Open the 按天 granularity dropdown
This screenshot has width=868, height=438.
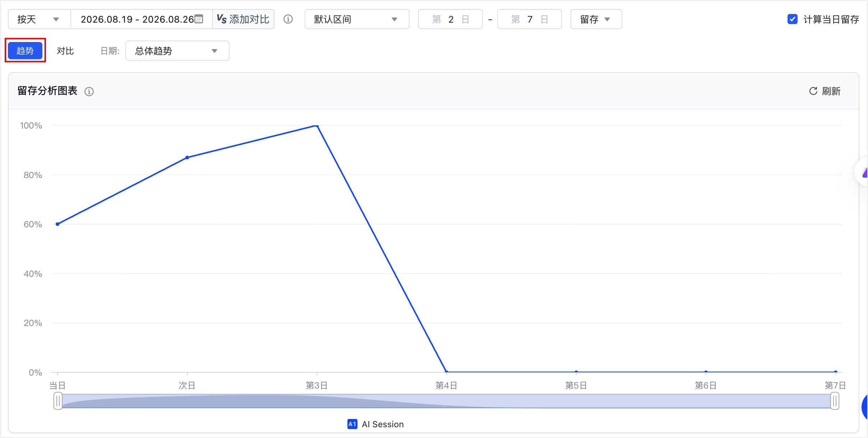39,19
